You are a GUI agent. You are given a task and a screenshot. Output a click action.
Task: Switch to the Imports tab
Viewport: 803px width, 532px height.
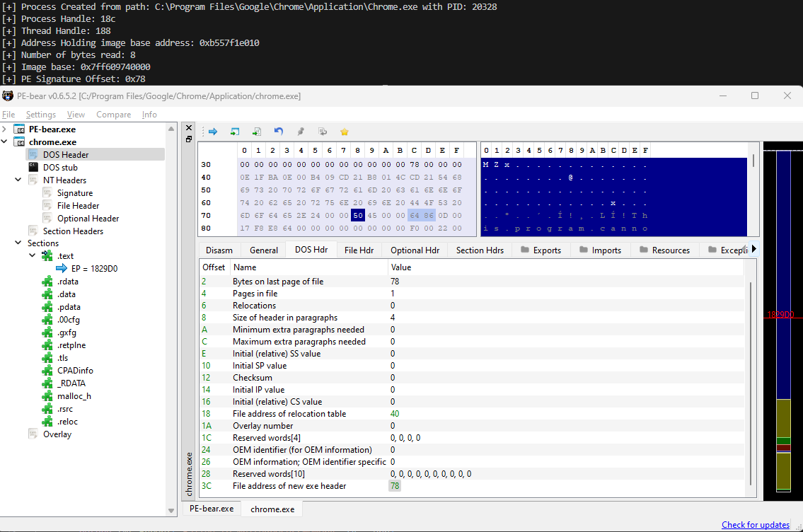click(x=606, y=250)
